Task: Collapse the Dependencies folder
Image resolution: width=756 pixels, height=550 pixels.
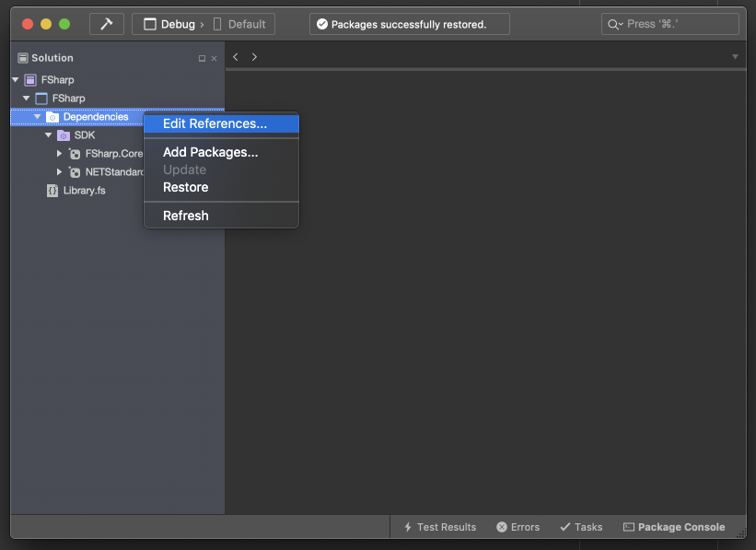Action: tap(38, 117)
